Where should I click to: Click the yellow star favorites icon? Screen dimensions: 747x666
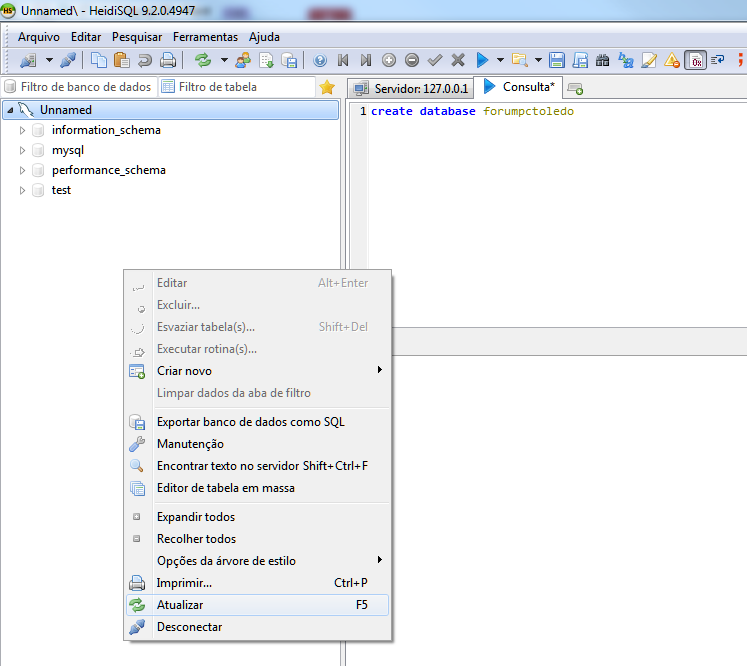327,87
